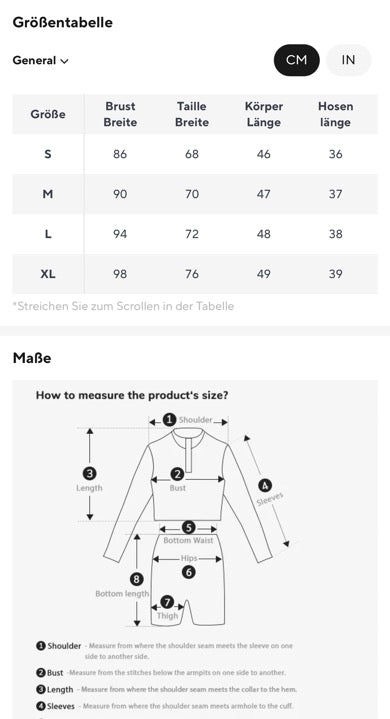Click the Körper Länge column header
The image size is (390, 719).
pyautogui.click(x=264, y=114)
